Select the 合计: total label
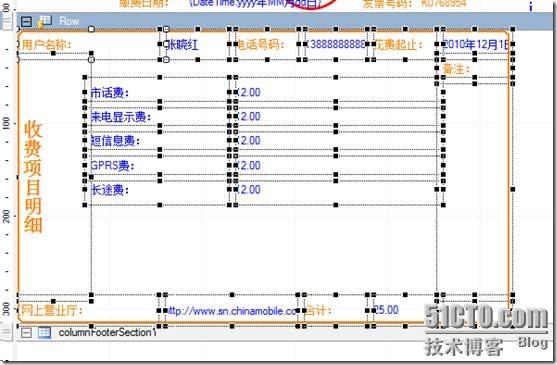 point(318,310)
